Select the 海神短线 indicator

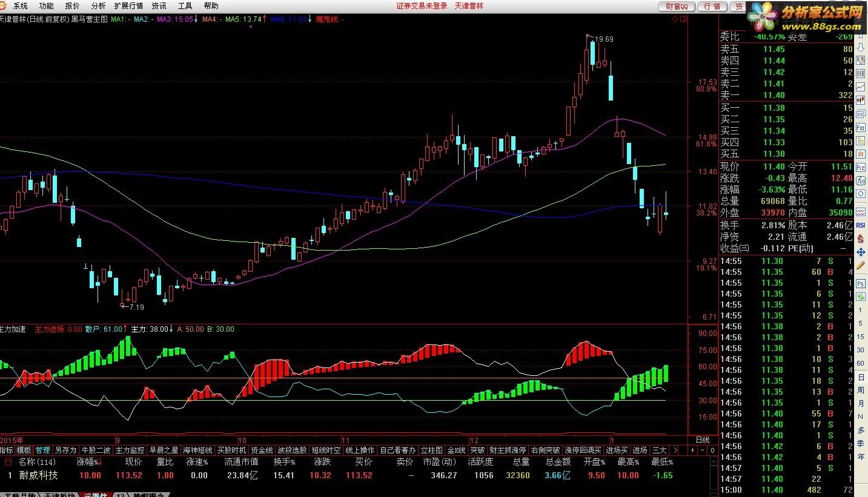(198, 450)
